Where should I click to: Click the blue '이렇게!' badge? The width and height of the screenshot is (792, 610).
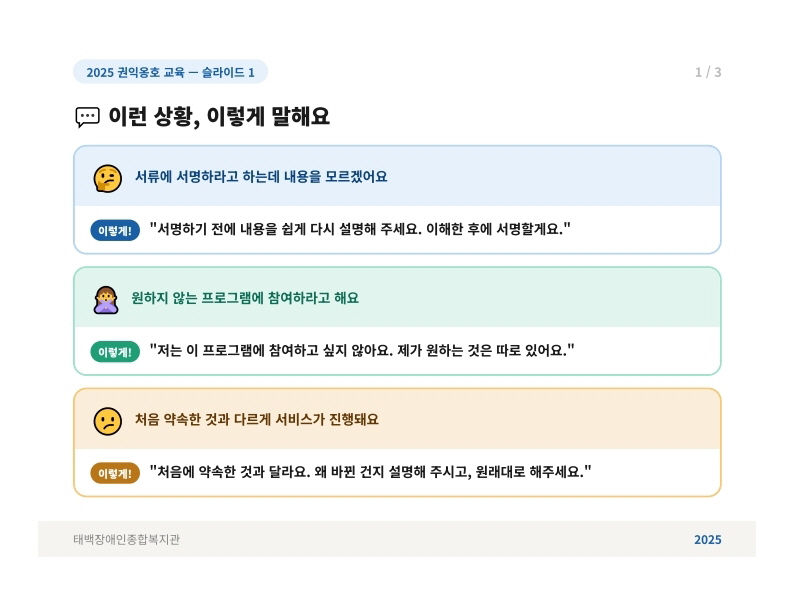115,231
